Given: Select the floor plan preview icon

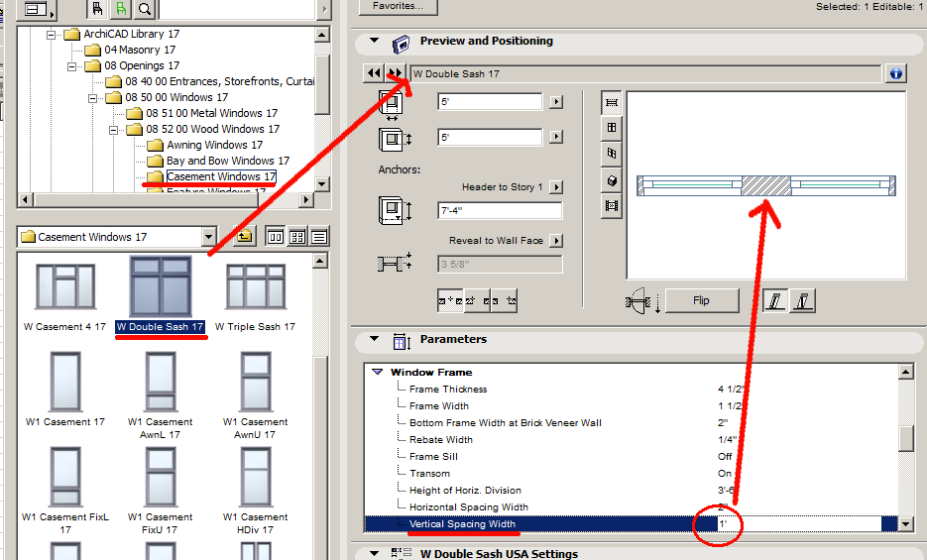Looking at the screenshot, I should (x=612, y=102).
